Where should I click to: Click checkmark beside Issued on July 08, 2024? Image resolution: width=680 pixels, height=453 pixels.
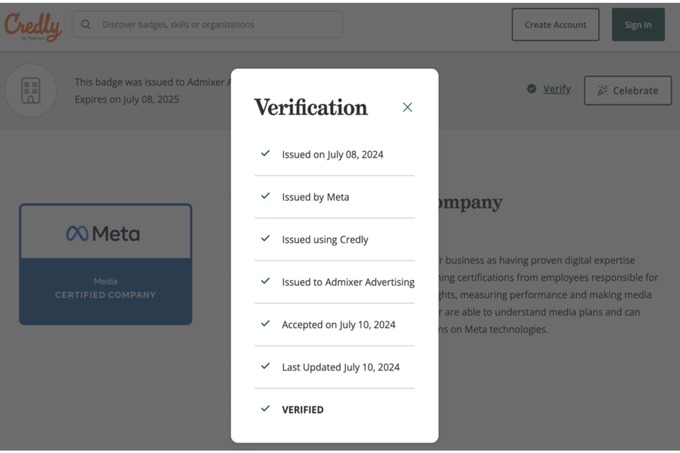tap(265, 154)
